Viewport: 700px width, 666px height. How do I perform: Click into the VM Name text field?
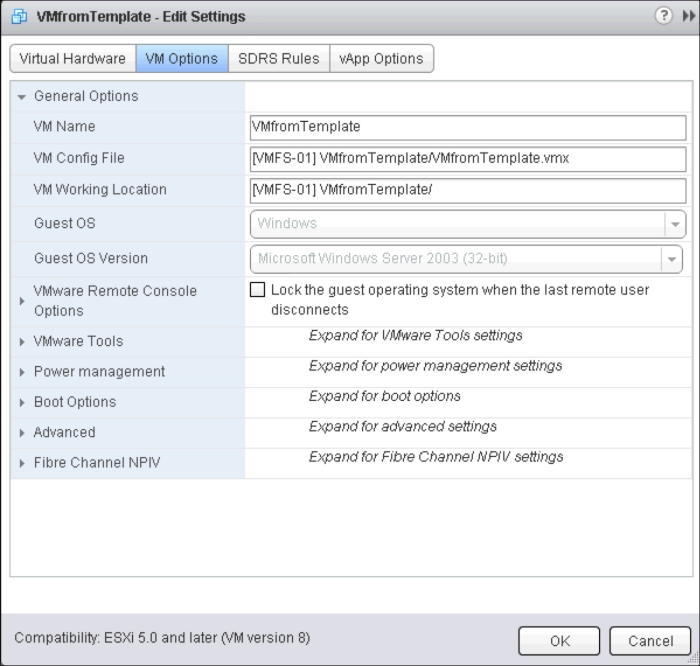467,127
